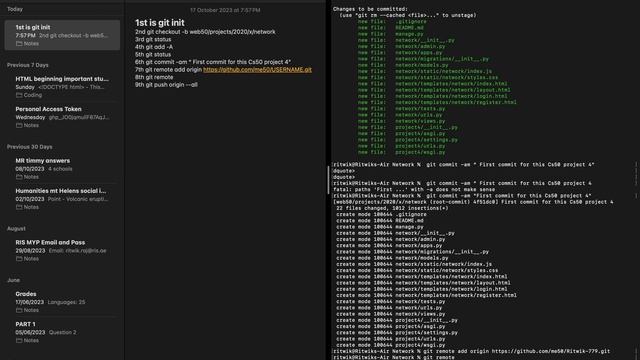Open the 'RIS MYP Email and Pass' note
Image resolution: width=640 pixels, height=360 pixels.
click(62, 250)
